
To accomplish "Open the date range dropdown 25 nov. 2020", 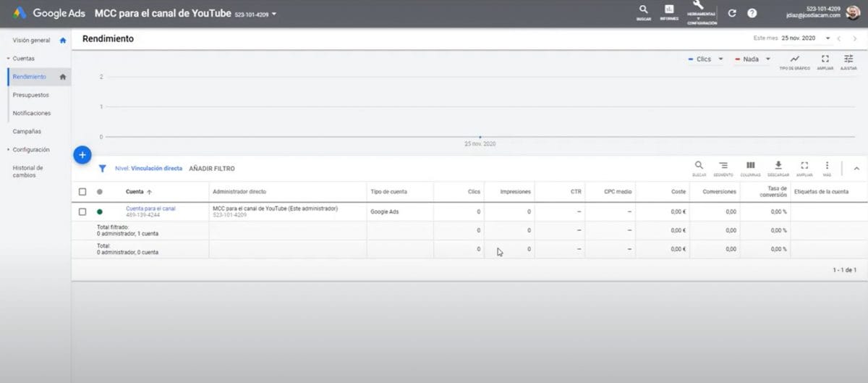I will 807,38.
